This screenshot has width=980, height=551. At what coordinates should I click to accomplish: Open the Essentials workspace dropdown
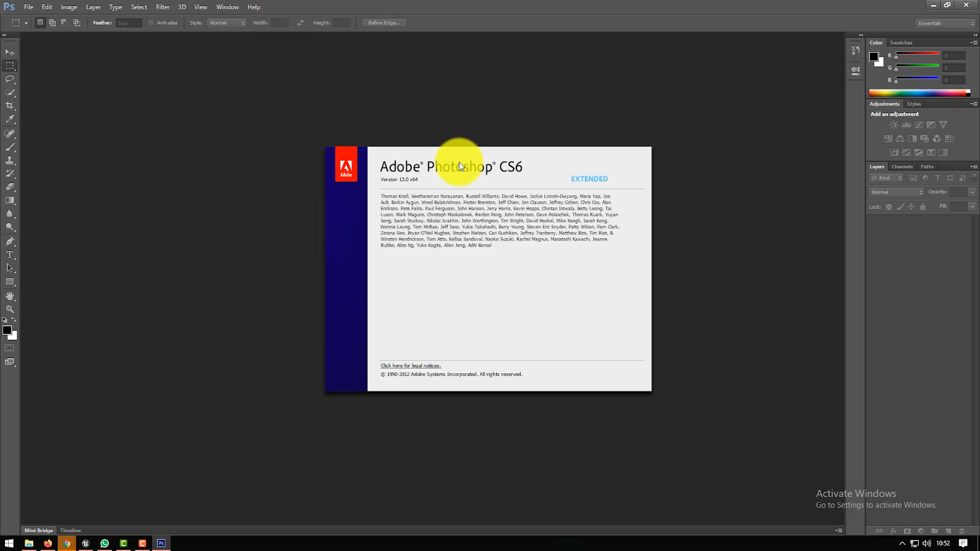pyautogui.click(x=946, y=23)
